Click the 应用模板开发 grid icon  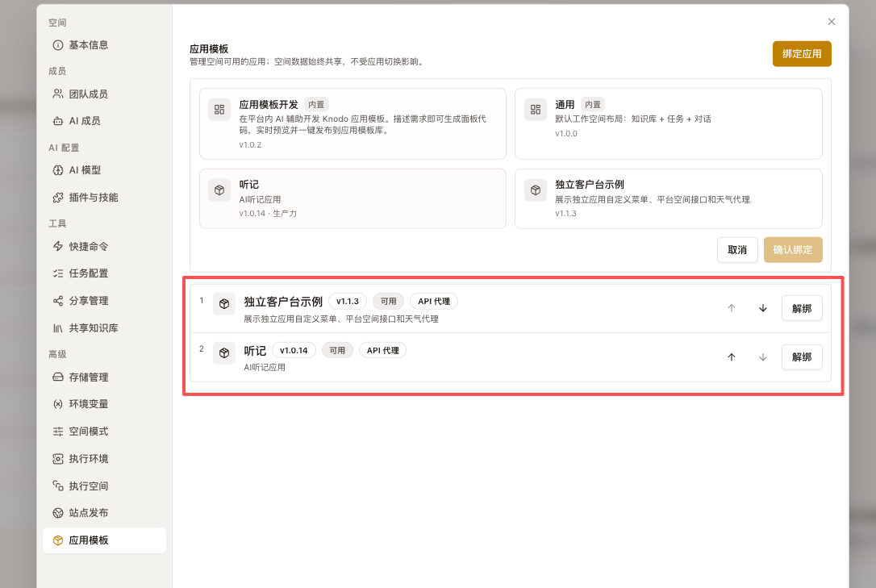pyautogui.click(x=219, y=110)
